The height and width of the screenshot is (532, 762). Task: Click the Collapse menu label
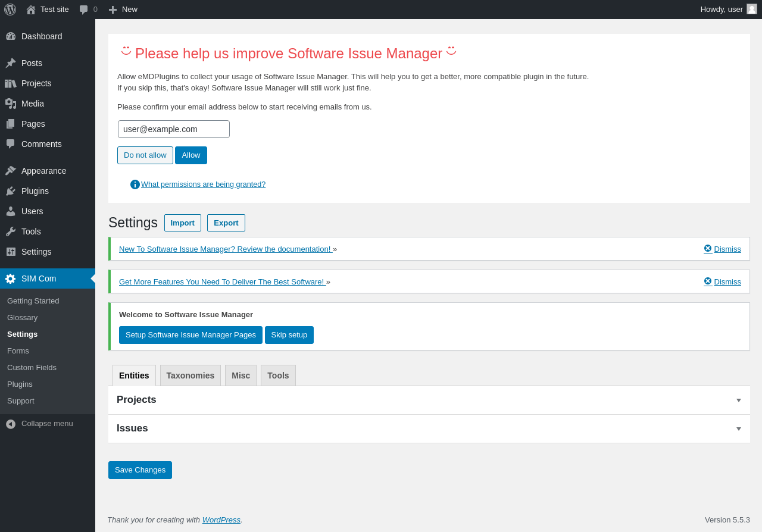47,424
